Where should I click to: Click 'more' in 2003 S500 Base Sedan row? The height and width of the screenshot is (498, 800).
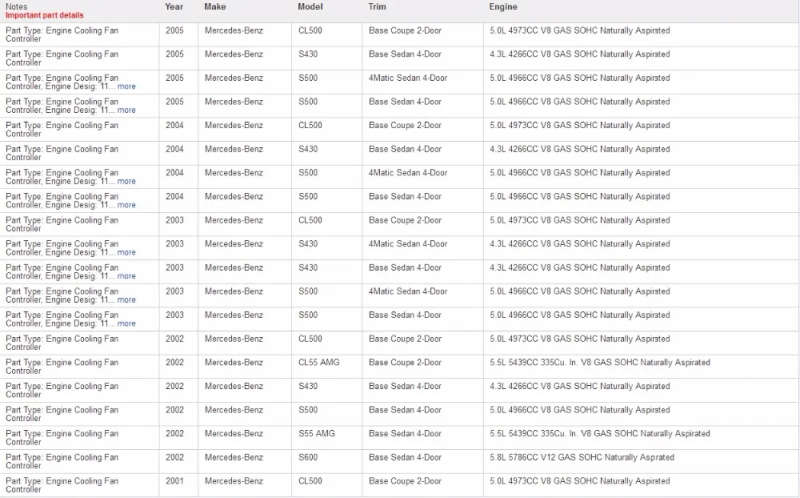coord(127,323)
